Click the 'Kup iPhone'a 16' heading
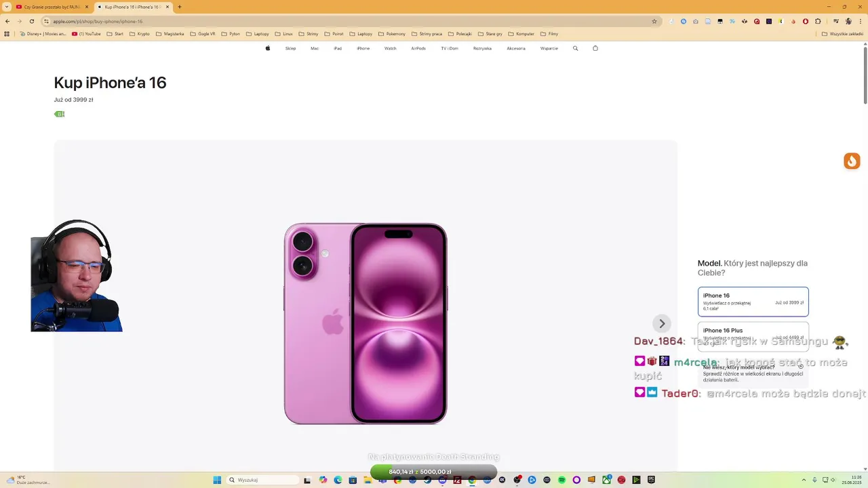The width and height of the screenshot is (868, 488). coord(110,83)
